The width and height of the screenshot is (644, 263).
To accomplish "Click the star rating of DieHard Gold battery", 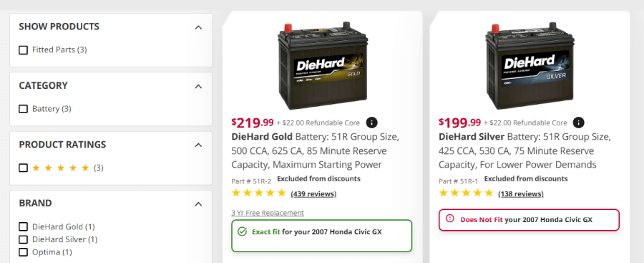I will pyautogui.click(x=259, y=193).
